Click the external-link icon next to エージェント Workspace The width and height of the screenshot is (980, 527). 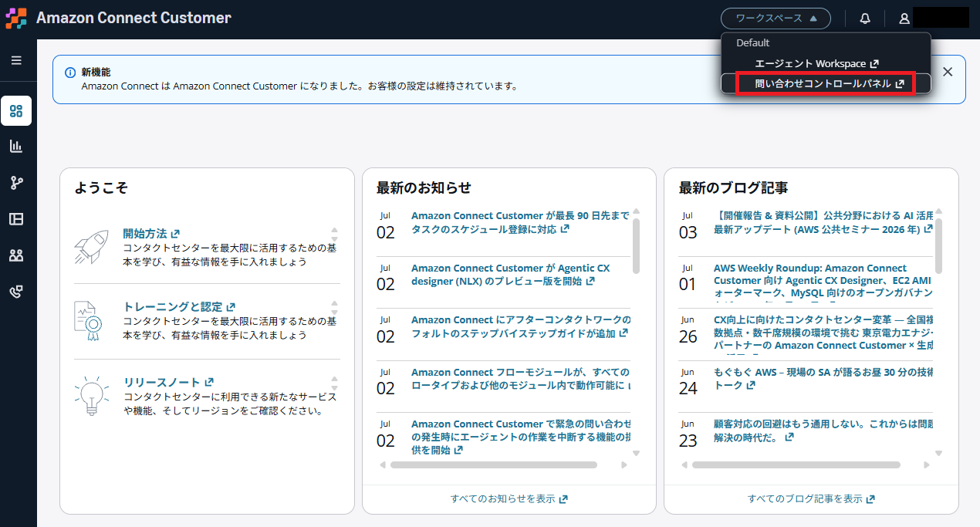(x=874, y=64)
